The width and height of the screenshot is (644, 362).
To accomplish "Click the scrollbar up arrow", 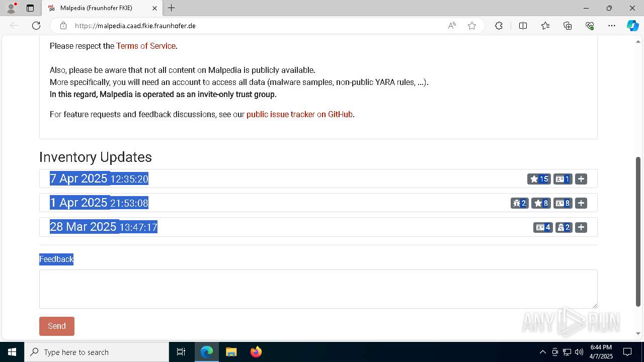I will (x=638, y=41).
